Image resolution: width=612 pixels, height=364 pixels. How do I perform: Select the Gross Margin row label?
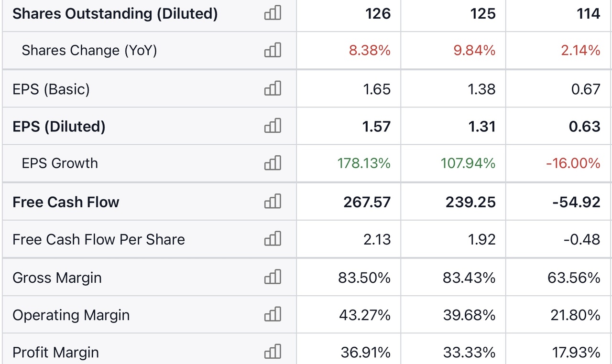coord(57,278)
